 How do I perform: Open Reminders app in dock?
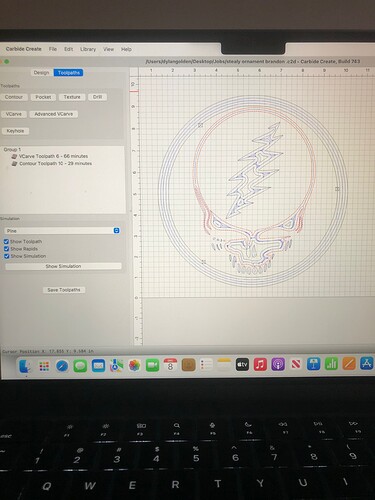pos(206,365)
